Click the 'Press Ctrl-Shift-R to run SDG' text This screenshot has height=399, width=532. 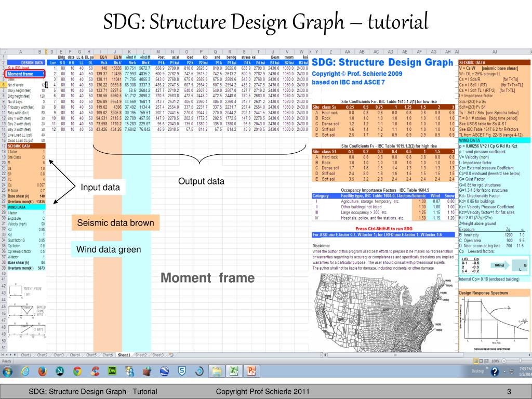point(384,229)
